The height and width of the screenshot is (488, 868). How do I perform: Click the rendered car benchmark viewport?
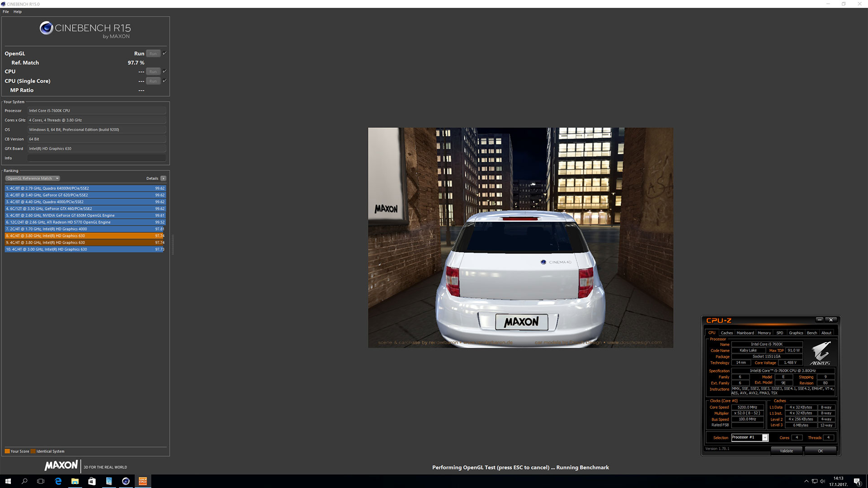pyautogui.click(x=520, y=238)
